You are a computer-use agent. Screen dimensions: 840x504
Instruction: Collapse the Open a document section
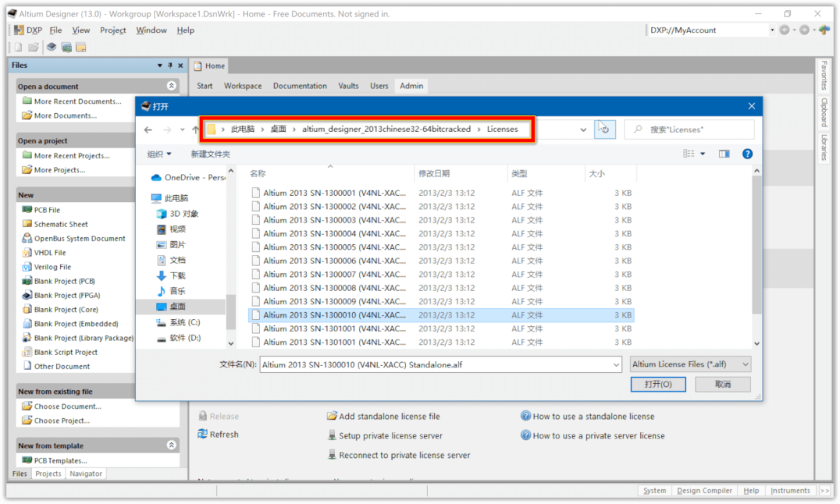tap(171, 86)
